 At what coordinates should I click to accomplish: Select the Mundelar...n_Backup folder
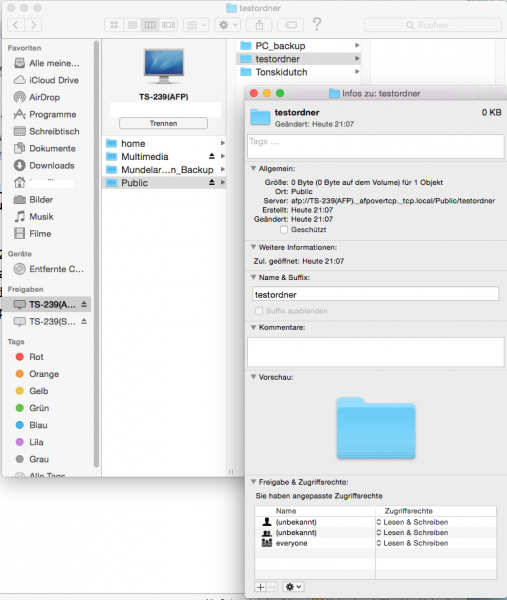pyautogui.click(x=165, y=170)
